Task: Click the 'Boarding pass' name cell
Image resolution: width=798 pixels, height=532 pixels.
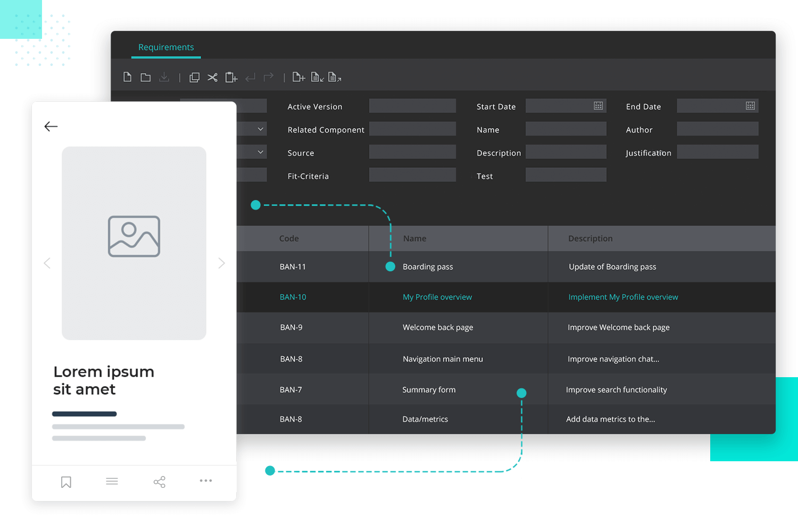Action: [x=428, y=267]
